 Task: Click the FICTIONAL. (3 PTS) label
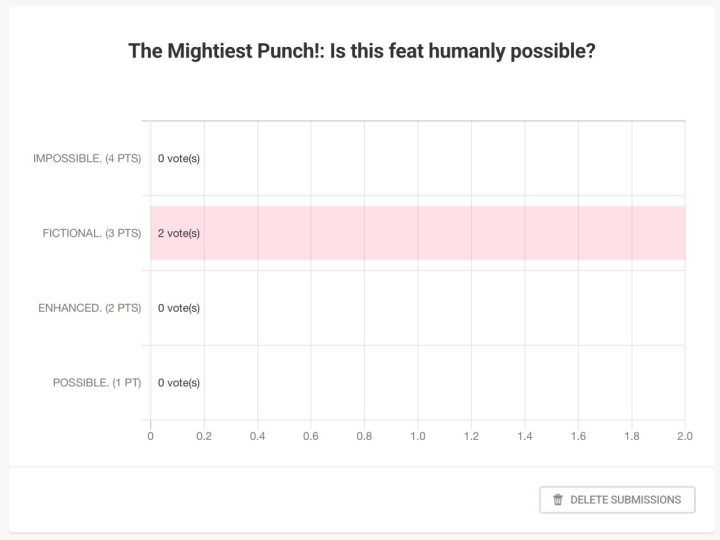click(x=92, y=233)
